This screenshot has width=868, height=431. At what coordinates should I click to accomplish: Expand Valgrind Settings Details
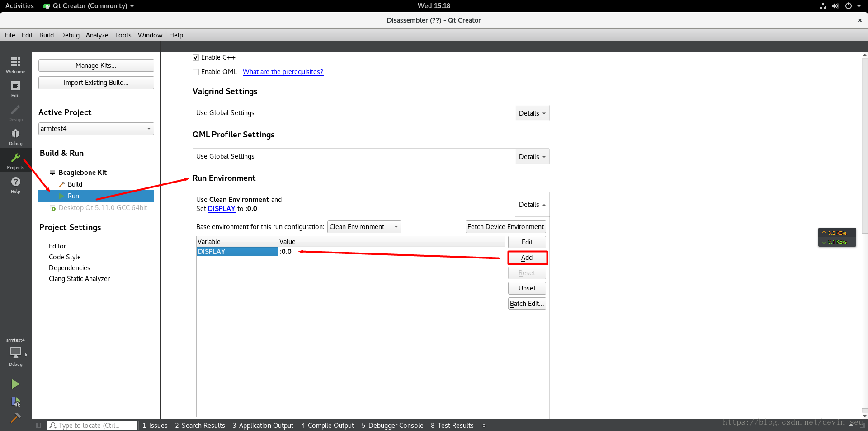[532, 113]
